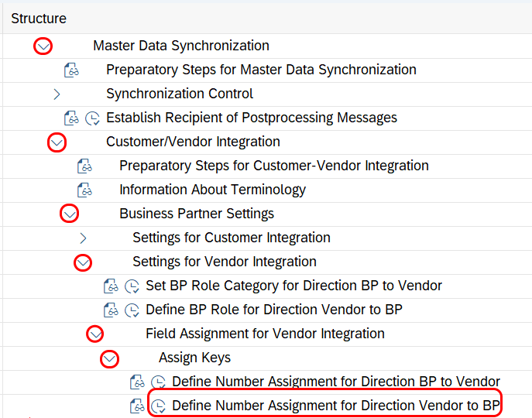Select Set BP Role Category for Direction BP to Vendor
Viewport: 532px width, 418px height.
(293, 286)
